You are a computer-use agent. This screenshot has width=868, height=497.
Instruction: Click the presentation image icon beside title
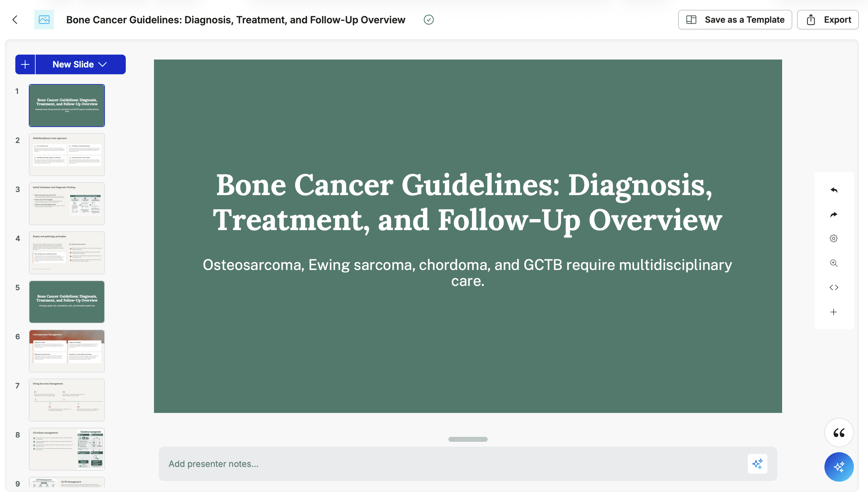pos(44,20)
